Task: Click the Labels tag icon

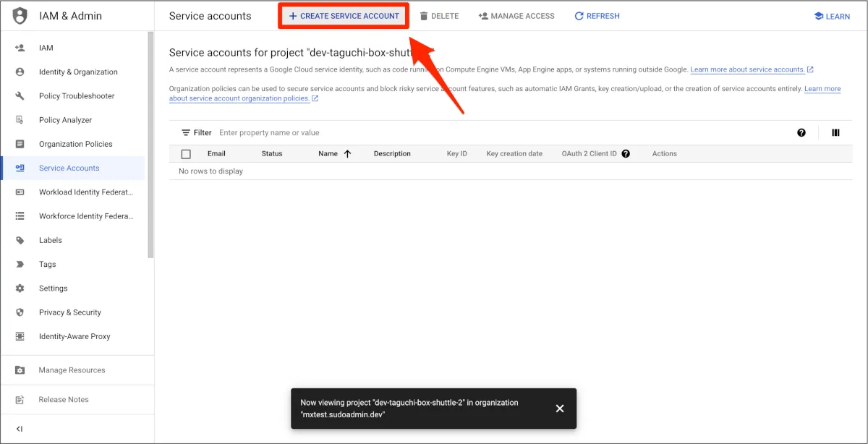Action: tap(20, 240)
